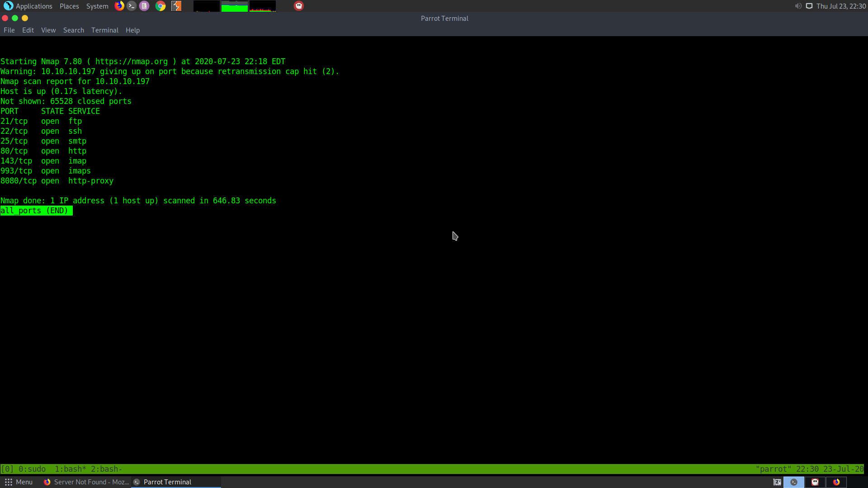Click the display icon near clock

(809, 6)
